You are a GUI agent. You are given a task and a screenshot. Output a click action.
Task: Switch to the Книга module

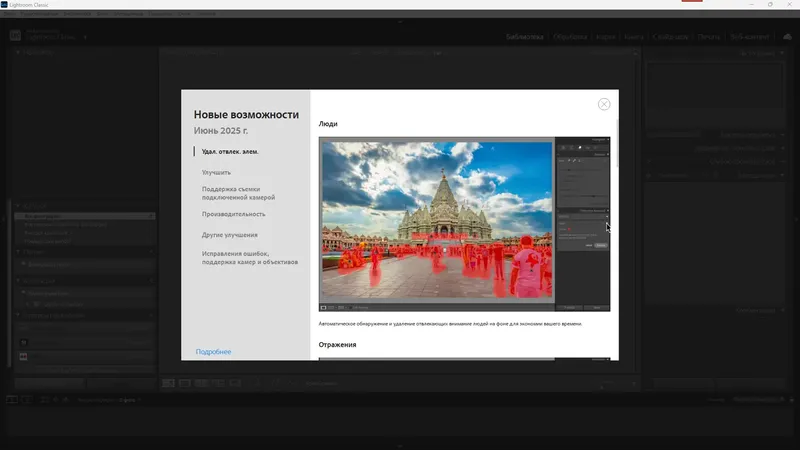coord(634,37)
